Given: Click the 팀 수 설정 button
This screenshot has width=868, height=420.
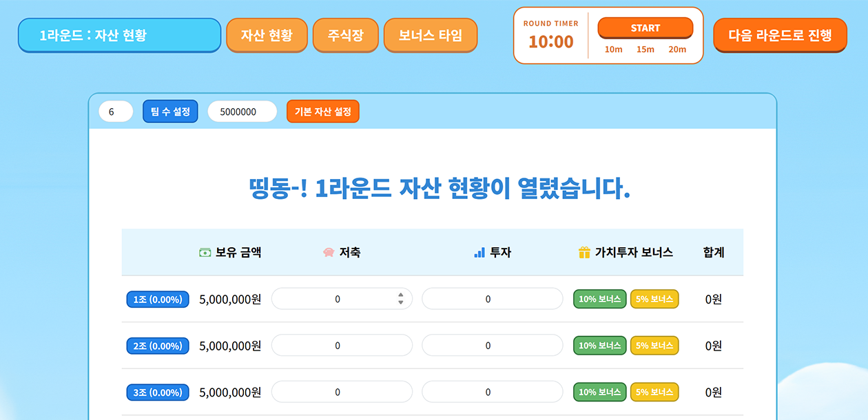Looking at the screenshot, I should point(170,112).
